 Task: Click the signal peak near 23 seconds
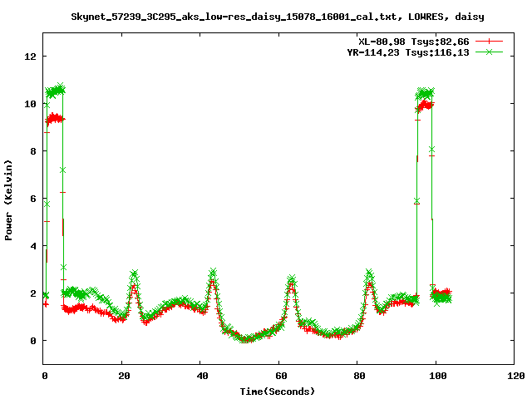(134, 273)
